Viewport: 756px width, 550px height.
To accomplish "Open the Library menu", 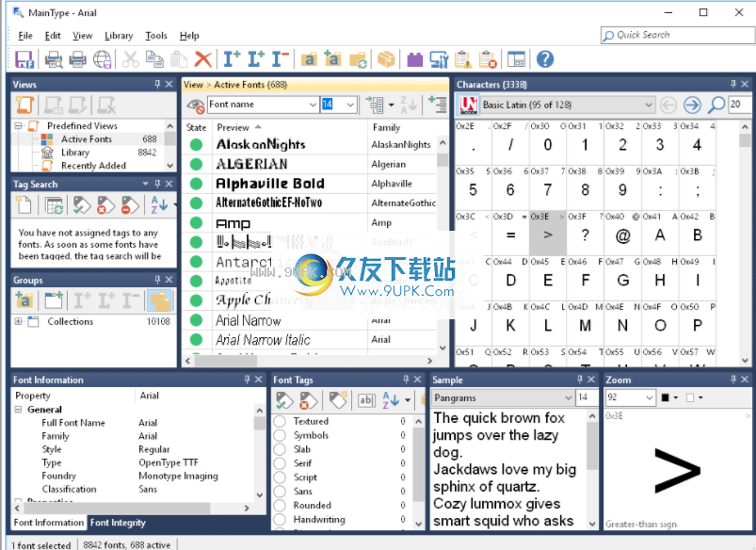I will (119, 35).
